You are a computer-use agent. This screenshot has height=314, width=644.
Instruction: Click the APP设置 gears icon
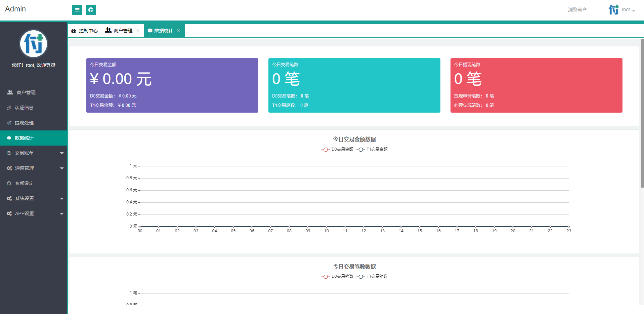click(9, 213)
